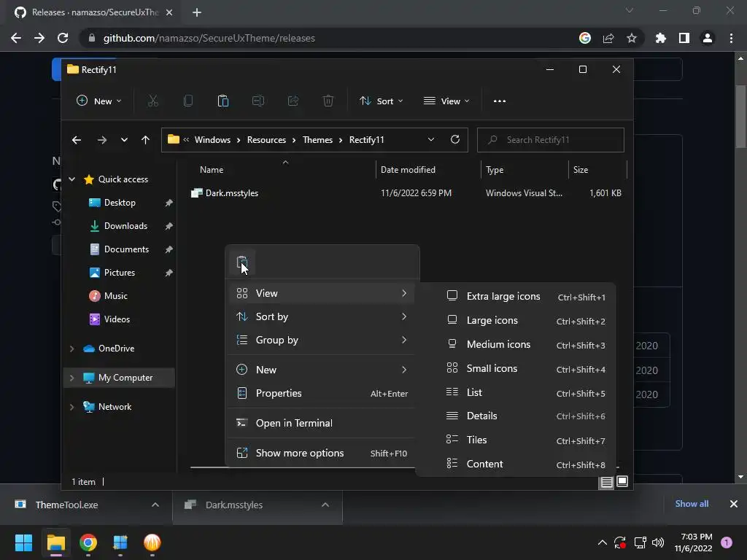The width and height of the screenshot is (747, 560).
Task: Click Windows in the breadcrumb path
Action: tap(212, 139)
